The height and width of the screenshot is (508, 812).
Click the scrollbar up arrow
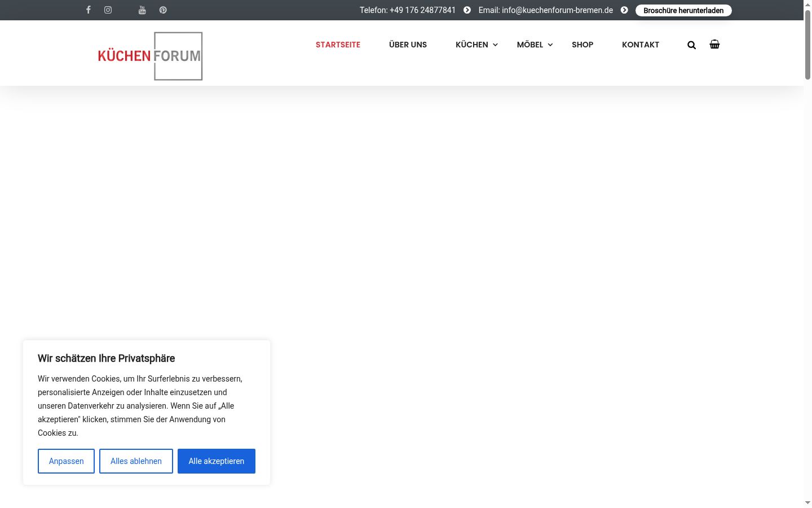807,4
